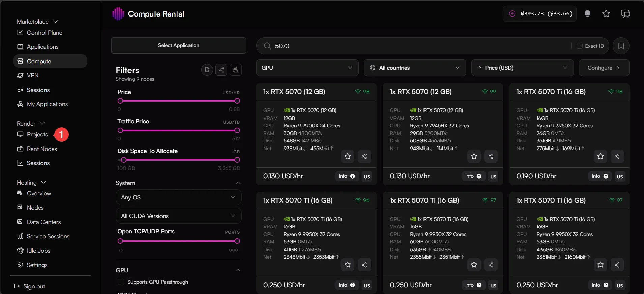The image size is (644, 294).
Task: Favorite the 60GB RAM RTX 5070 Ti node
Action: 474,265
